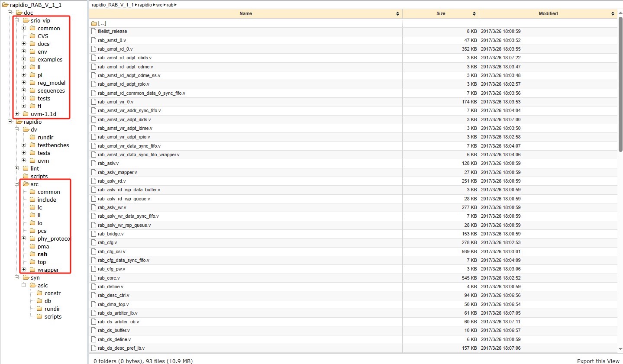Select the rab folder icon in tree
This screenshot has height=364, width=623.
pyautogui.click(x=32, y=254)
